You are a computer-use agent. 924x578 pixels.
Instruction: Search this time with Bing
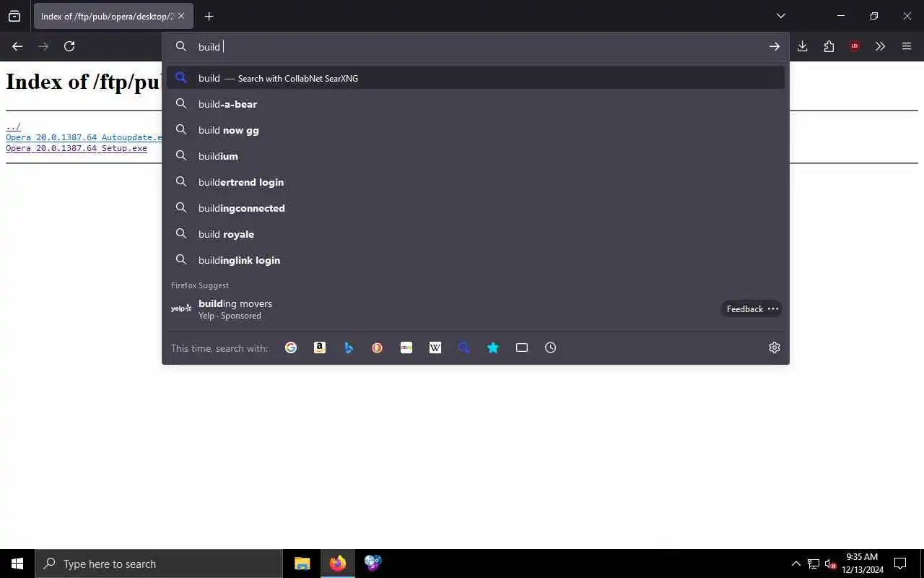pyautogui.click(x=349, y=348)
